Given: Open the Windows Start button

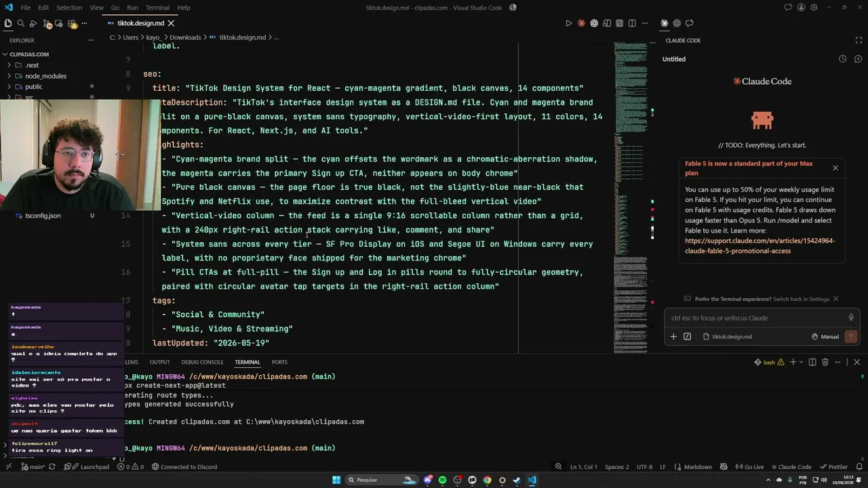Looking at the screenshot, I should 336,480.
